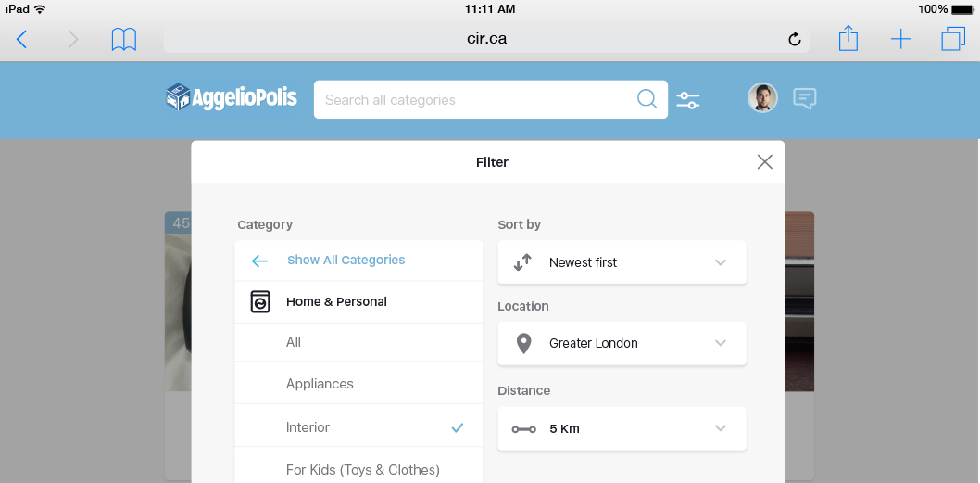Open the user profile avatar
Image resolution: width=980 pixels, height=483 pixels.
pyautogui.click(x=762, y=98)
